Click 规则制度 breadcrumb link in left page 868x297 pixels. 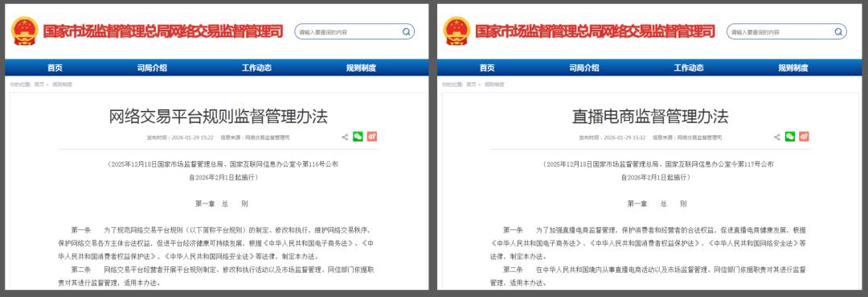click(x=62, y=85)
